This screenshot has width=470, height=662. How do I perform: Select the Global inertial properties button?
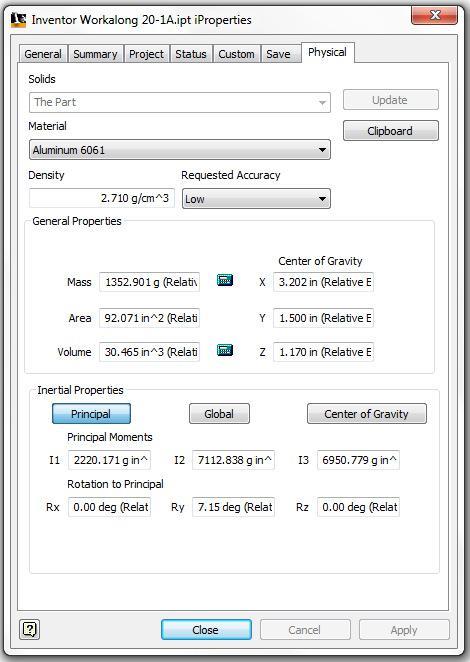pos(219,414)
